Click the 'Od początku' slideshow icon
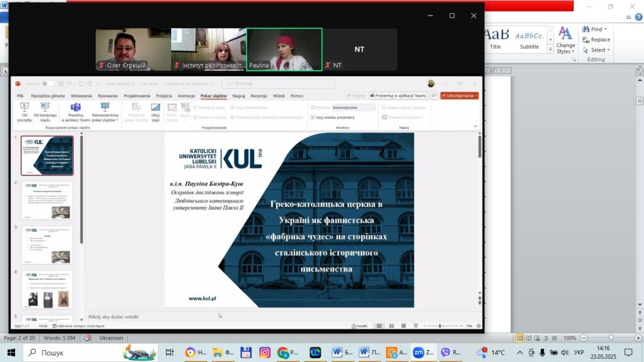Image resolution: width=644 pixels, height=362 pixels. tap(25, 107)
